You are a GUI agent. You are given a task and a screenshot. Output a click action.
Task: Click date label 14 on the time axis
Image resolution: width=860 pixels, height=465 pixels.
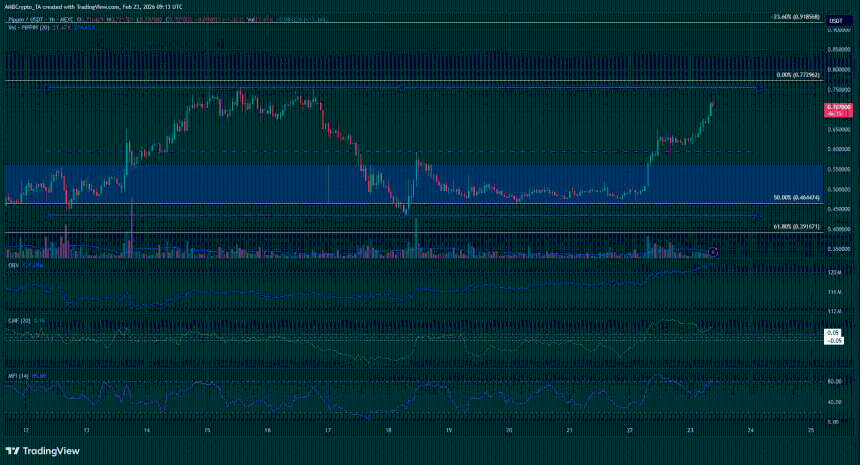pyautogui.click(x=146, y=430)
